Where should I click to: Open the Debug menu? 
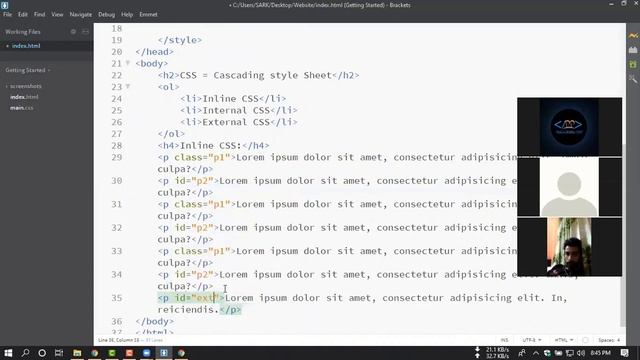106,14
